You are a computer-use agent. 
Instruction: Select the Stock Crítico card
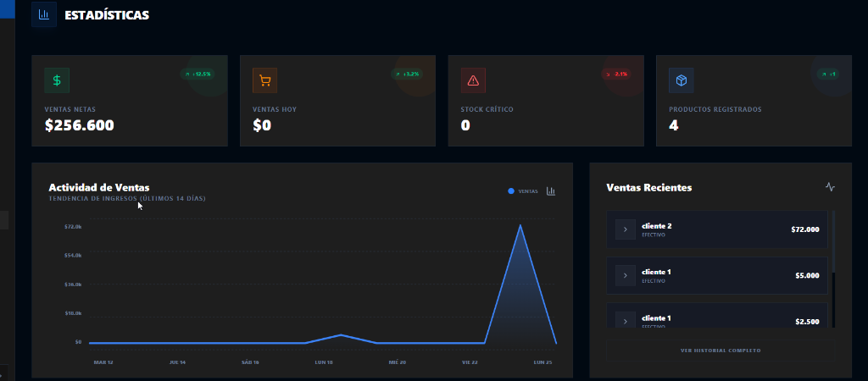coord(546,101)
